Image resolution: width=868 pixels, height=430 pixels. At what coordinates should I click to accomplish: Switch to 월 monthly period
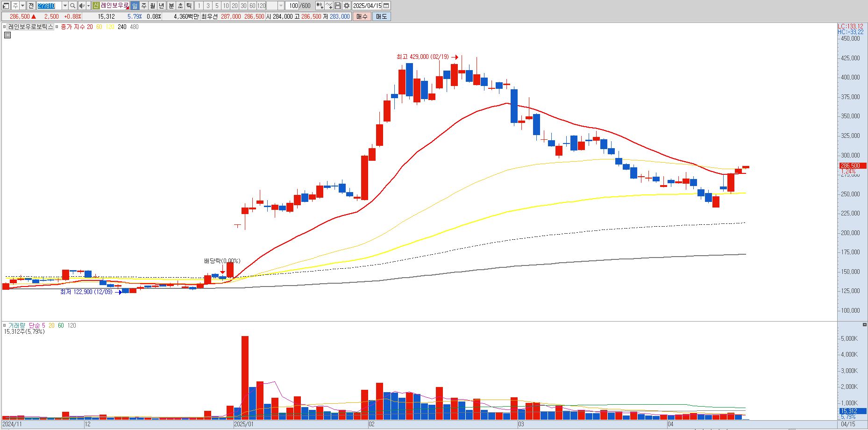153,6
